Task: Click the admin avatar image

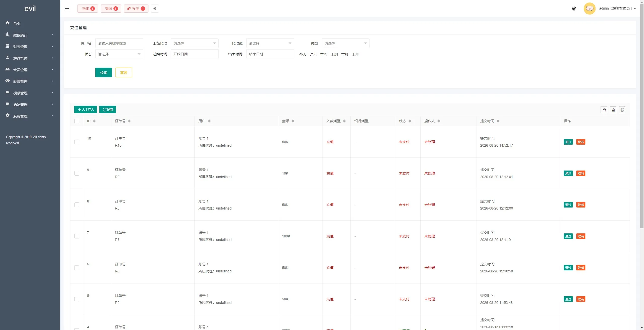Action: click(x=589, y=9)
